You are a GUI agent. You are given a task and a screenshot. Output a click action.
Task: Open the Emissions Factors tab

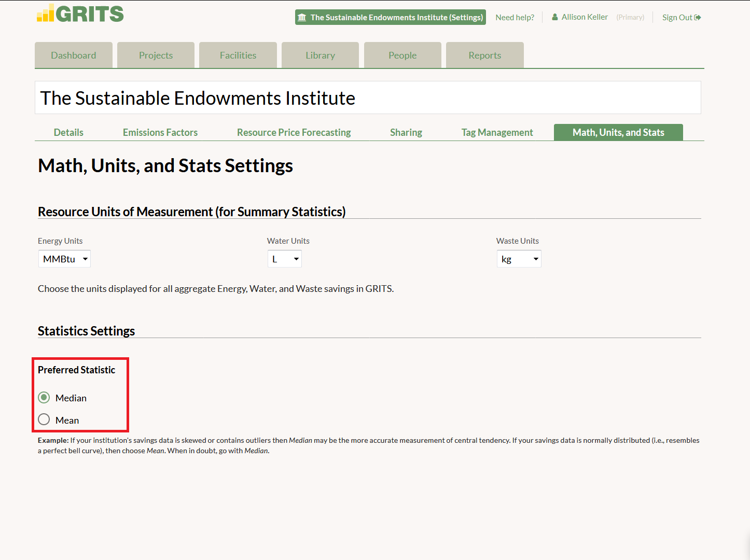tap(160, 132)
